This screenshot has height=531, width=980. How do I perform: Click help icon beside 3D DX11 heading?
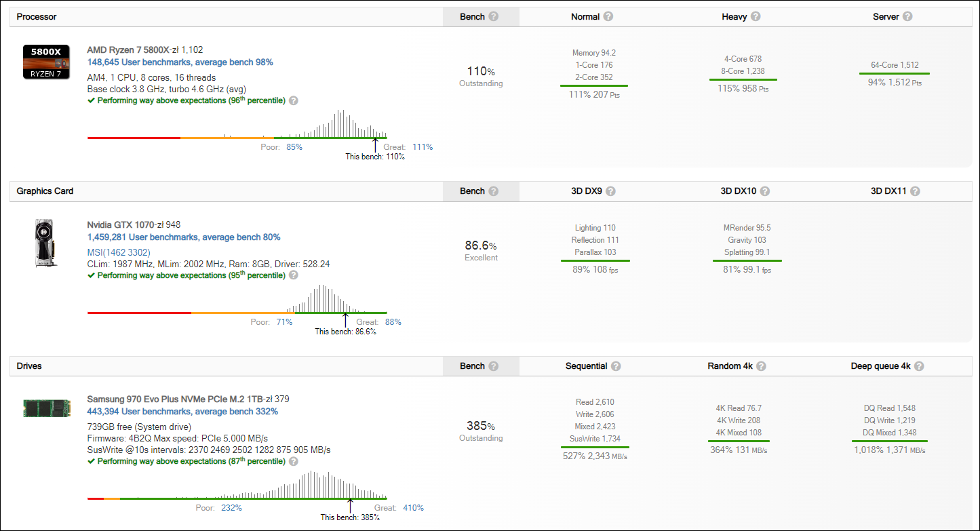point(915,191)
